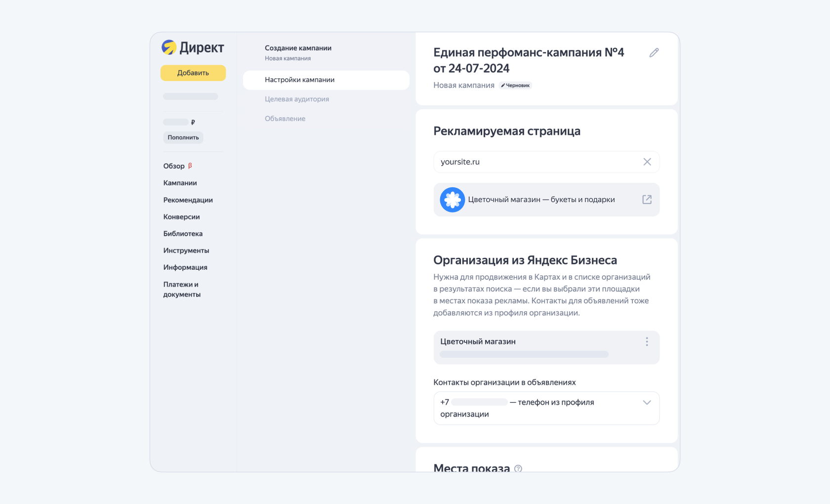Open Кампании in the sidebar
This screenshot has height=504, width=830.
pyautogui.click(x=180, y=183)
